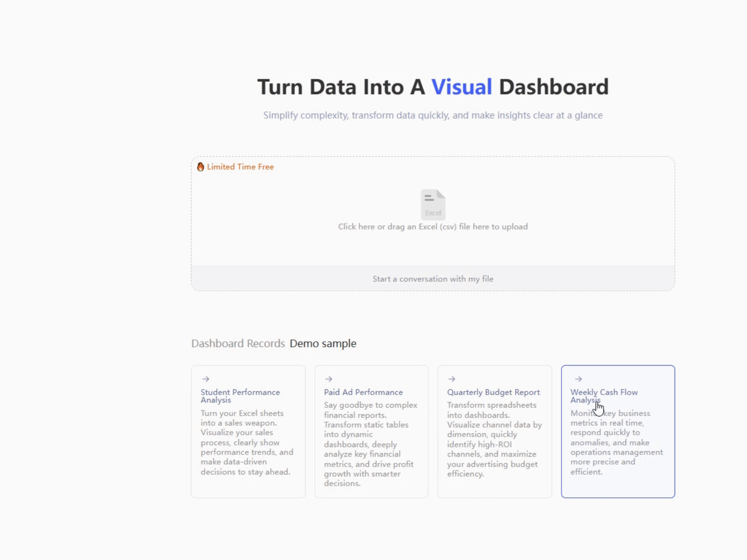Click arrow icon on Student Performance Analysis card
Screen dimensions: 747x560
(206, 379)
